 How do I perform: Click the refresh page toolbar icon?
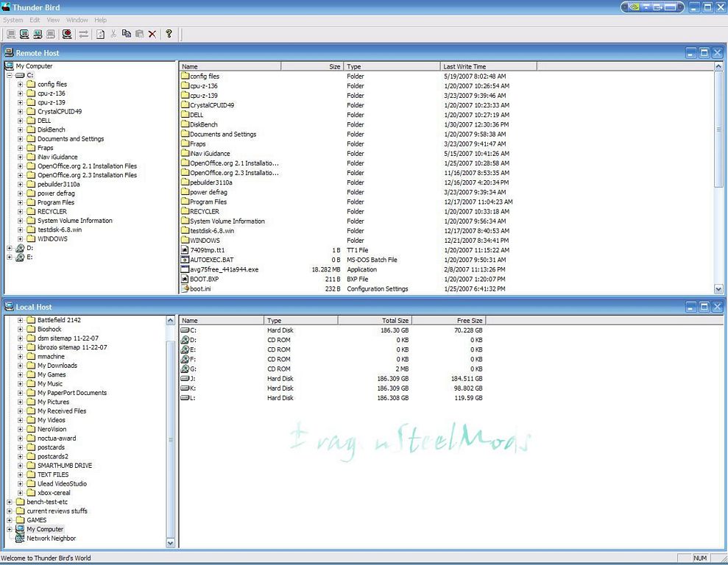[x=100, y=34]
